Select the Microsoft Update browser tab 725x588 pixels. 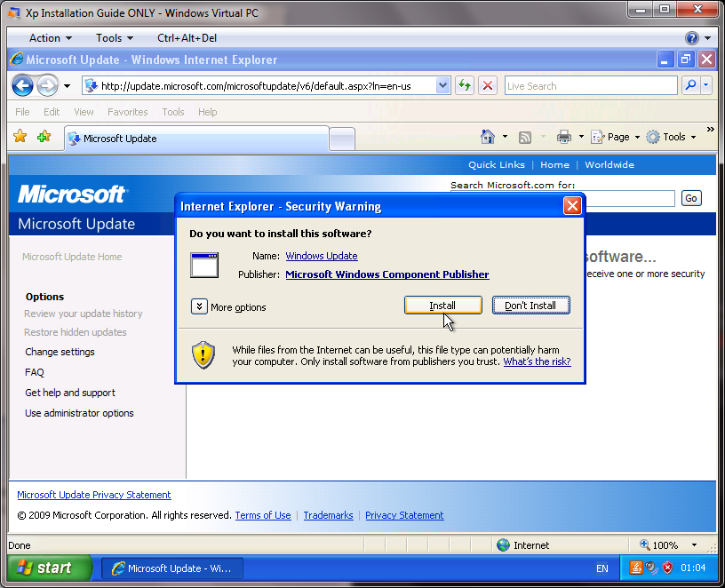(x=195, y=139)
